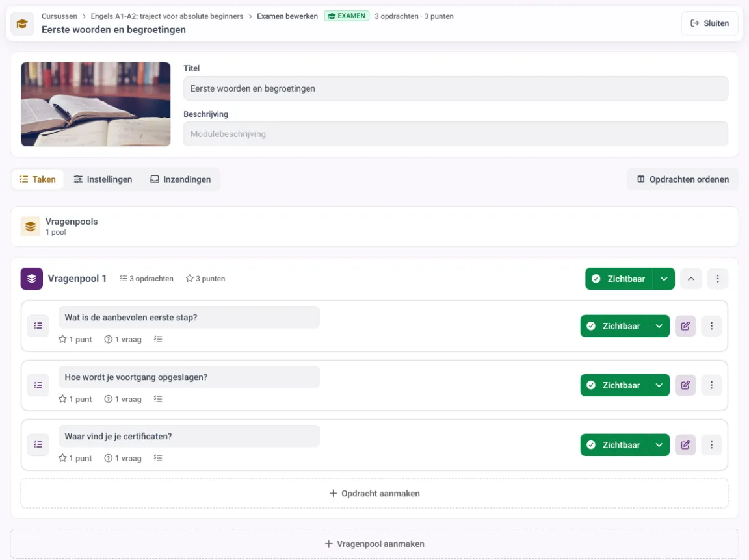
Task: Click the 'Vragenpool 1' heading
Action: click(77, 279)
